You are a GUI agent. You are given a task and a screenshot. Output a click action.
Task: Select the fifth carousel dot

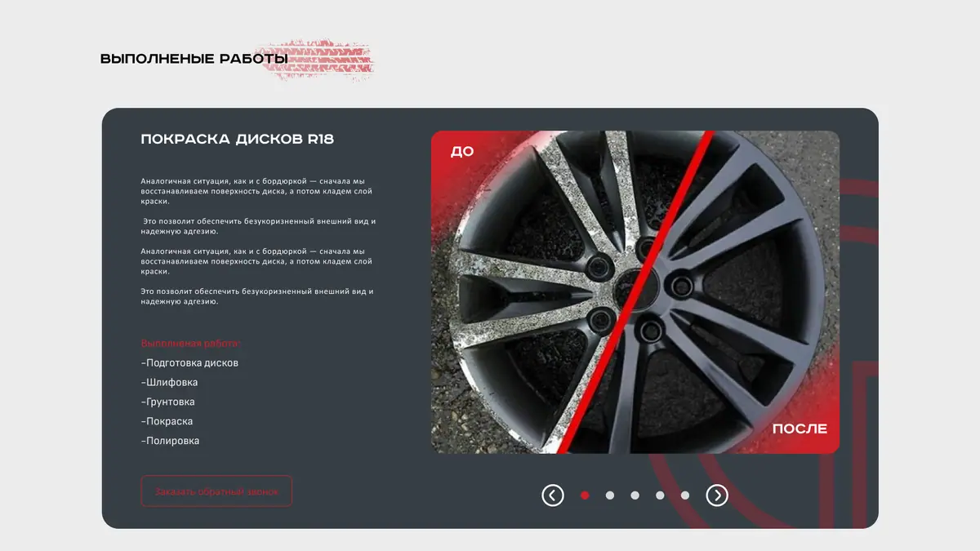pos(685,495)
